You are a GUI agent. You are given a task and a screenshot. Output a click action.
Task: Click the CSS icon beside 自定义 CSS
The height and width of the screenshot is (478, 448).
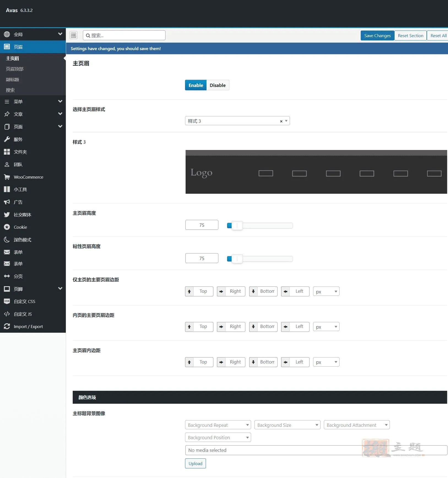(7, 301)
